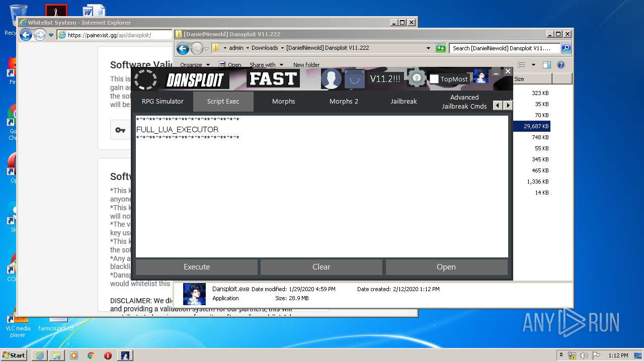Launch Windows Media Player taskbar icon
The width and height of the screenshot is (644, 362).
74,355
